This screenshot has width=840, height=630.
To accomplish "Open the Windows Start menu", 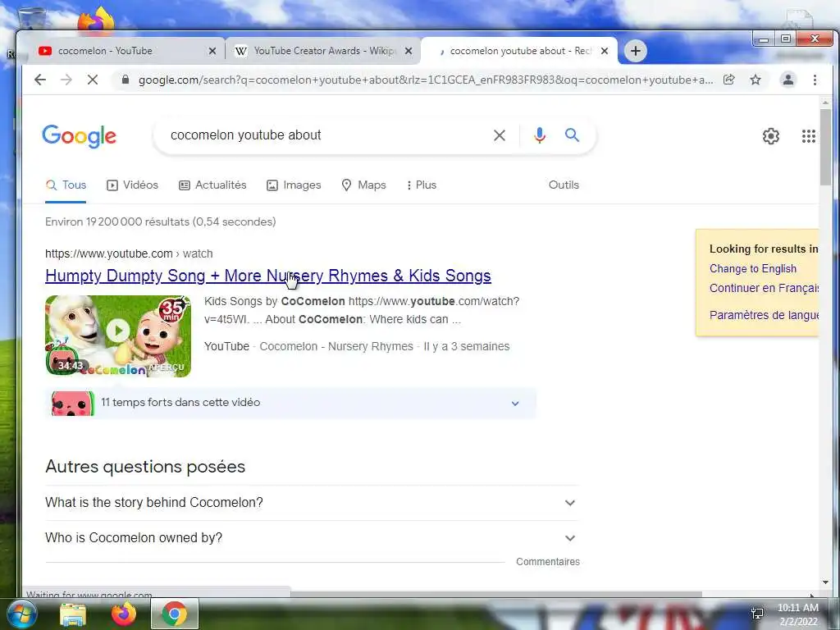I will point(22,614).
